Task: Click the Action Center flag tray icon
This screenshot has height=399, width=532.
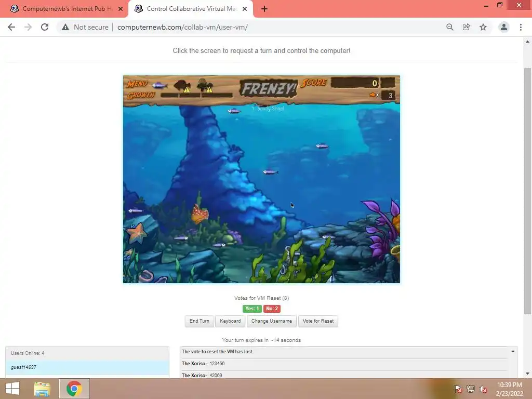Action: pyautogui.click(x=458, y=389)
